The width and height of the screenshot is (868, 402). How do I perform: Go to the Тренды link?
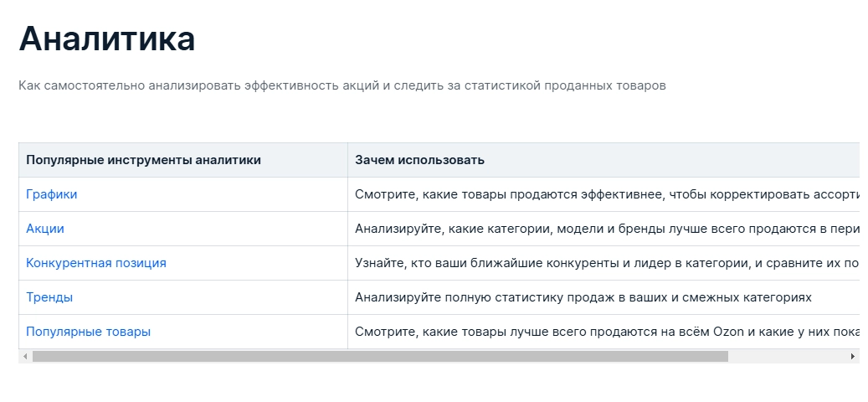pyautogui.click(x=49, y=297)
